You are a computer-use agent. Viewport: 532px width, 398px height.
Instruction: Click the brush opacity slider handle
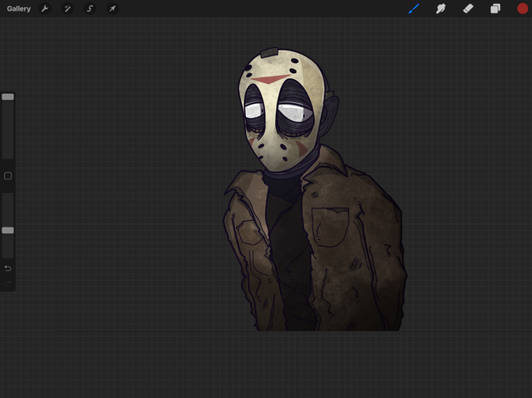(x=7, y=230)
